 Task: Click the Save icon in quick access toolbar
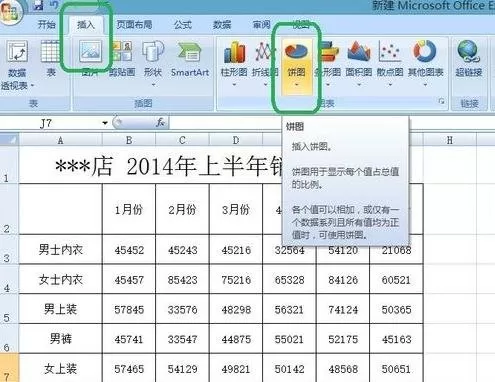tap(38, 5)
